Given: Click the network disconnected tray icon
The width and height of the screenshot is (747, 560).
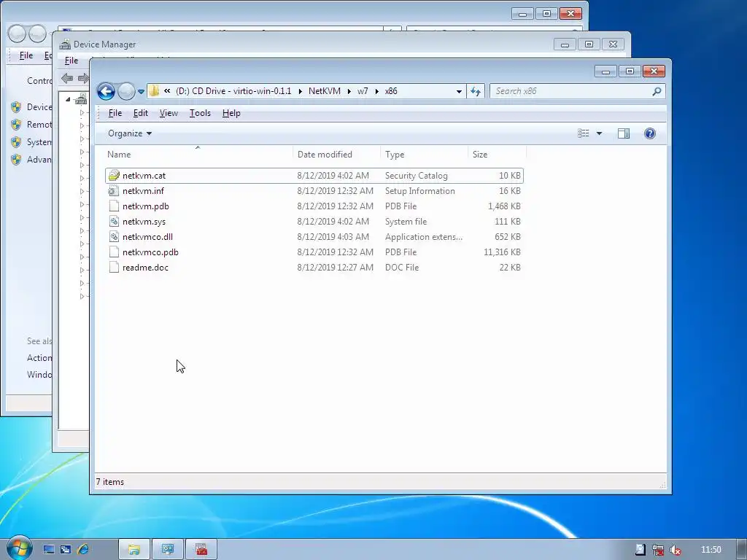Looking at the screenshot, I should point(658,550).
